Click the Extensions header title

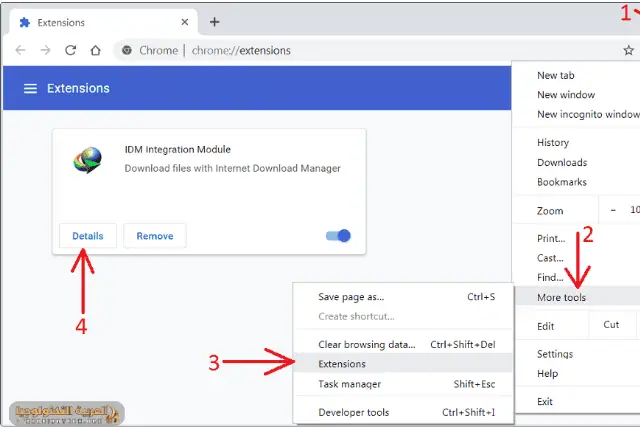(78, 88)
